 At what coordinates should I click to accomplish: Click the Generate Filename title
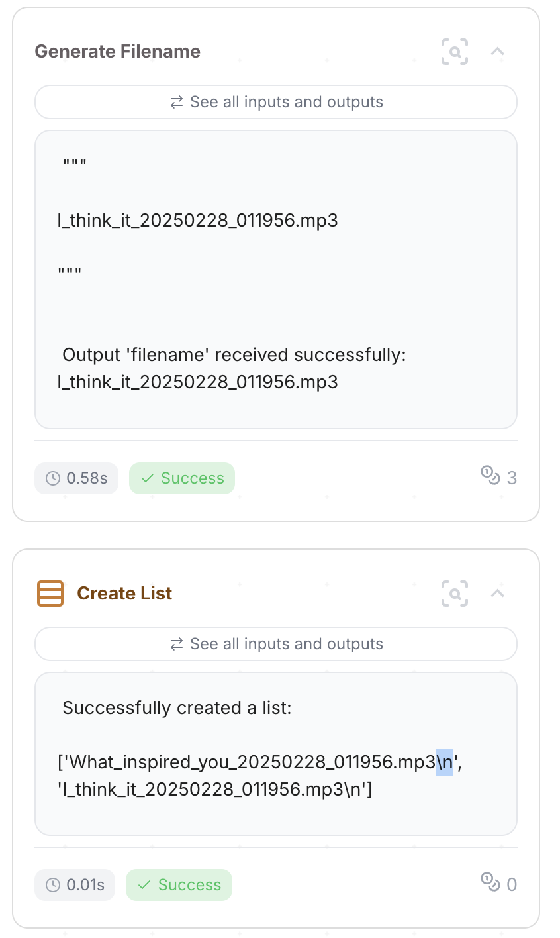[118, 52]
